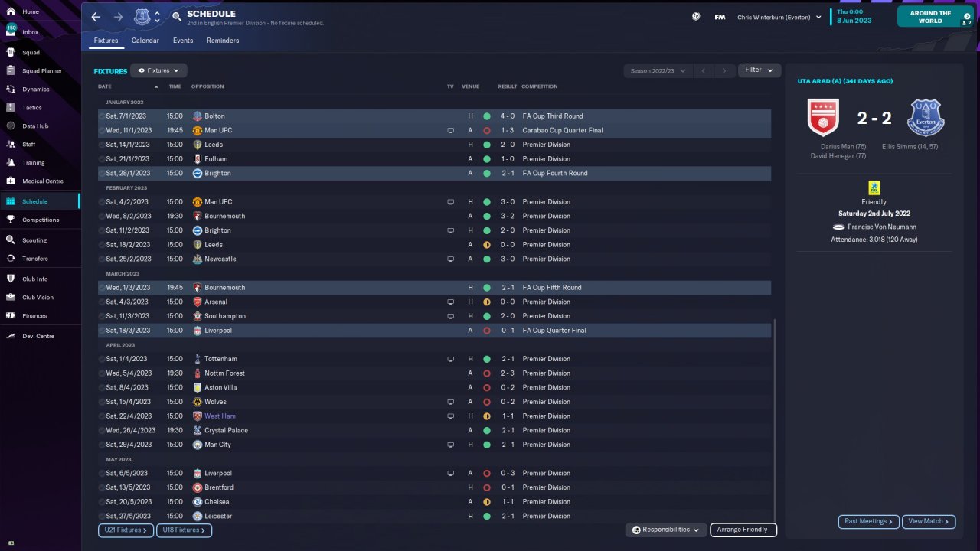Viewport: 980px width, 551px height.
Task: Open Club Vision in the sidebar
Action: pyautogui.click(x=38, y=298)
